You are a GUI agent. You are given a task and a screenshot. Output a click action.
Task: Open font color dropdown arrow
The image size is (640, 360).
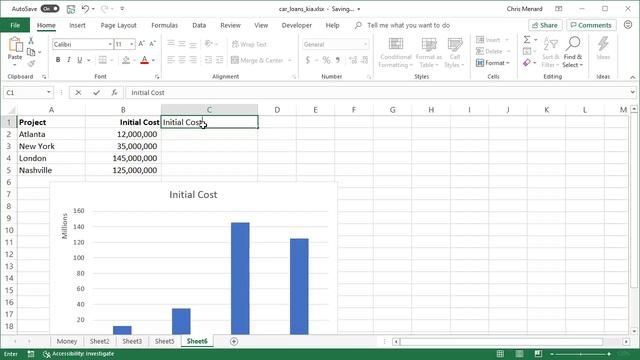click(x=153, y=60)
